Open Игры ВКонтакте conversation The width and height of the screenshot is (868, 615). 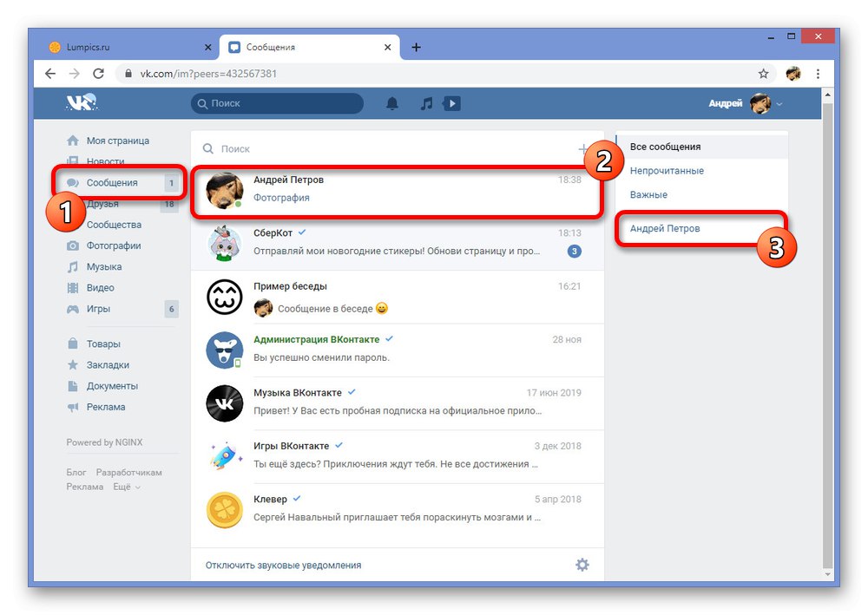(397, 456)
